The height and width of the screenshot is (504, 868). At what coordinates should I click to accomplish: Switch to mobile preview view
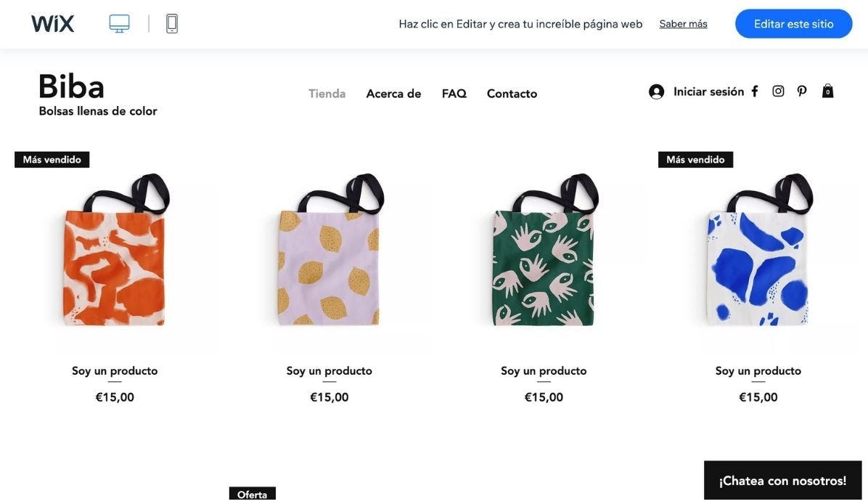pyautogui.click(x=172, y=24)
